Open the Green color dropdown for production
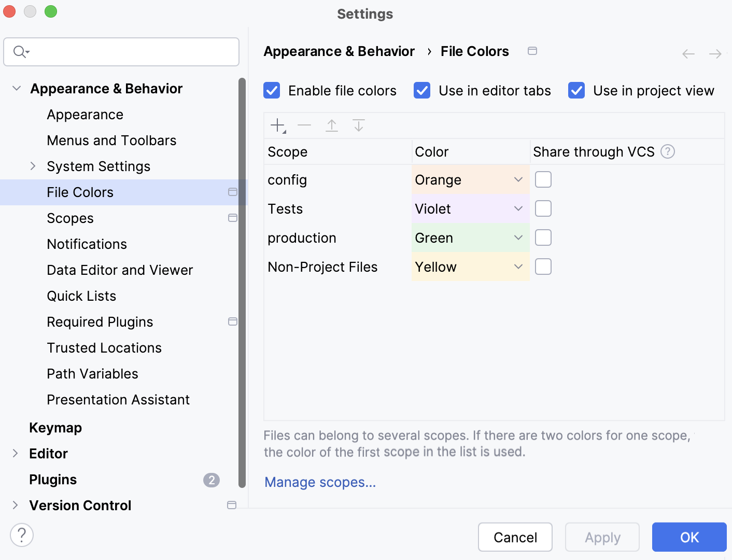 tap(518, 237)
